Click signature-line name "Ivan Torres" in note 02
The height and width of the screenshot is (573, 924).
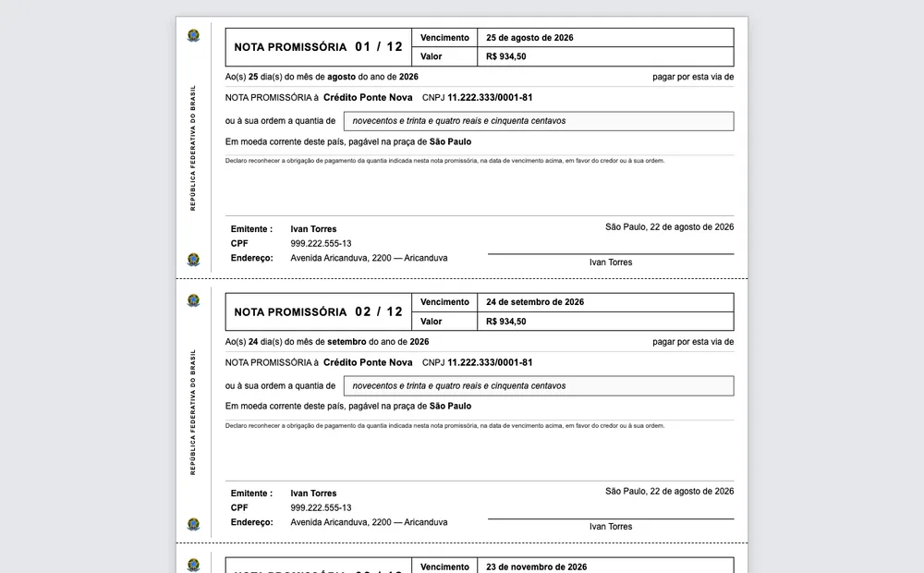[x=611, y=527]
